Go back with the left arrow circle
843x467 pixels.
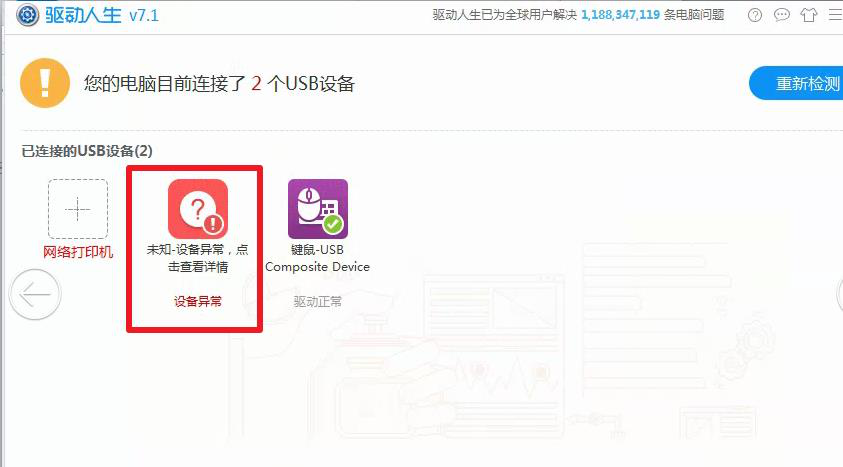coord(35,294)
